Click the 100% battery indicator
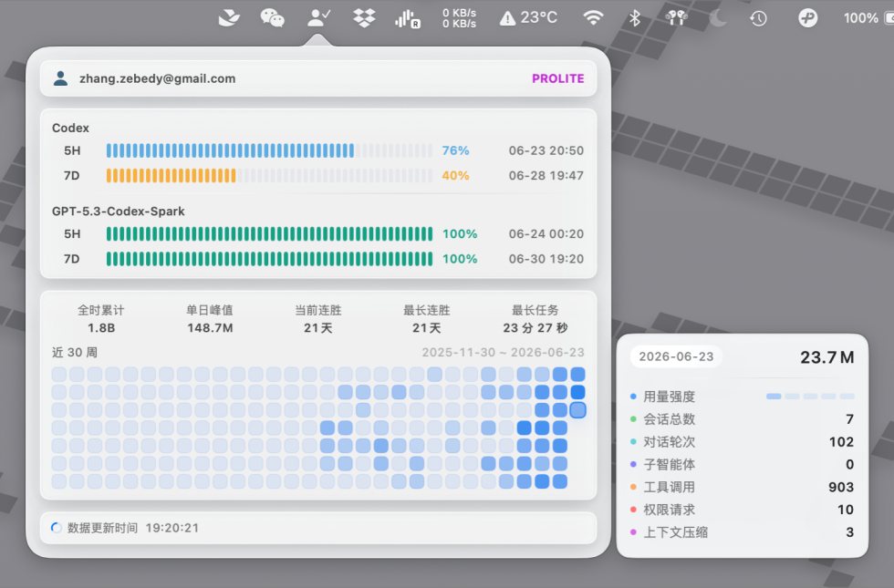Image resolution: width=894 pixels, height=588 pixels. point(868,18)
